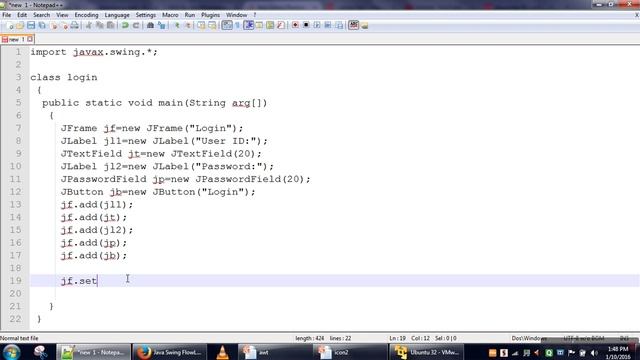
Task: Start macro recording with red dot
Action: click(295, 25)
